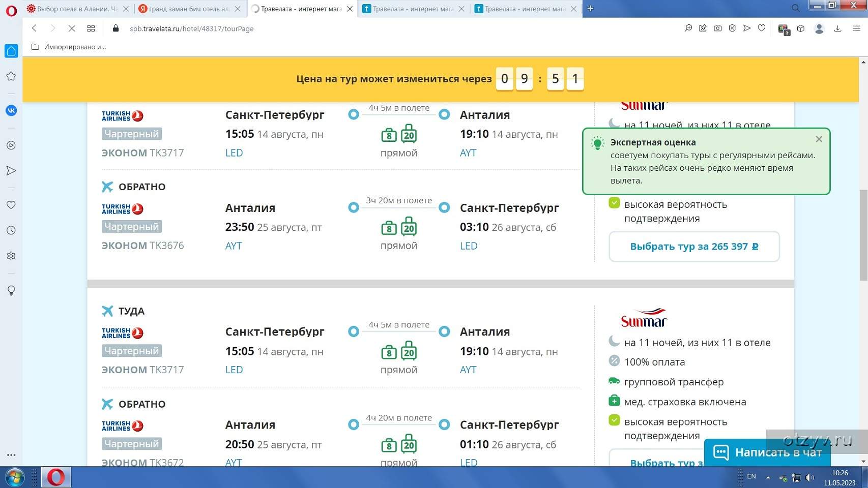Click the padlock site security icon
This screenshot has height=488, width=868.
pyautogui.click(x=115, y=28)
